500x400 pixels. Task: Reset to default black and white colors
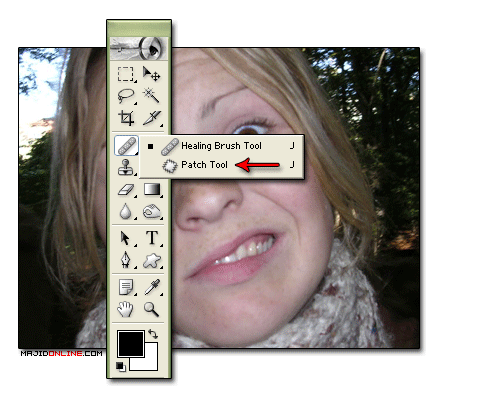coord(121,367)
